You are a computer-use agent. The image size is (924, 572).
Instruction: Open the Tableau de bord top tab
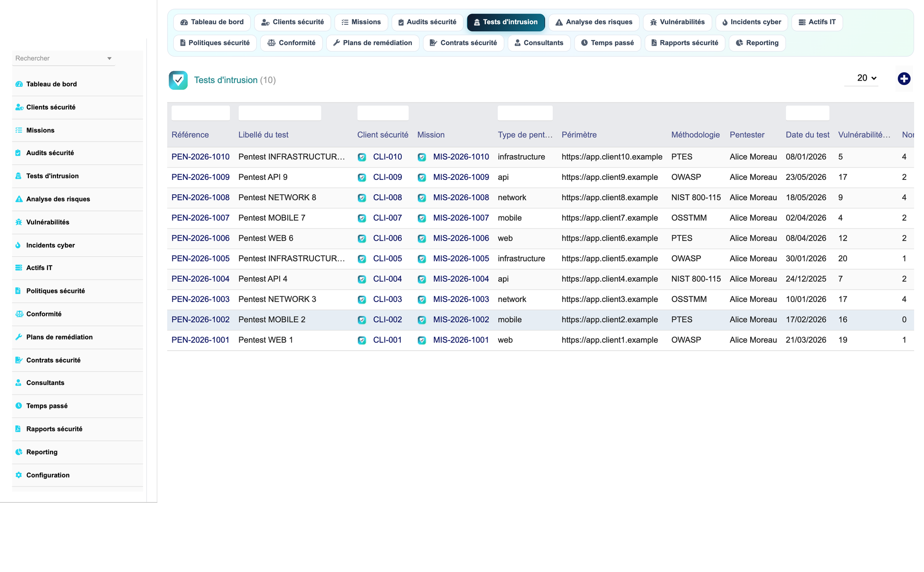212,22
